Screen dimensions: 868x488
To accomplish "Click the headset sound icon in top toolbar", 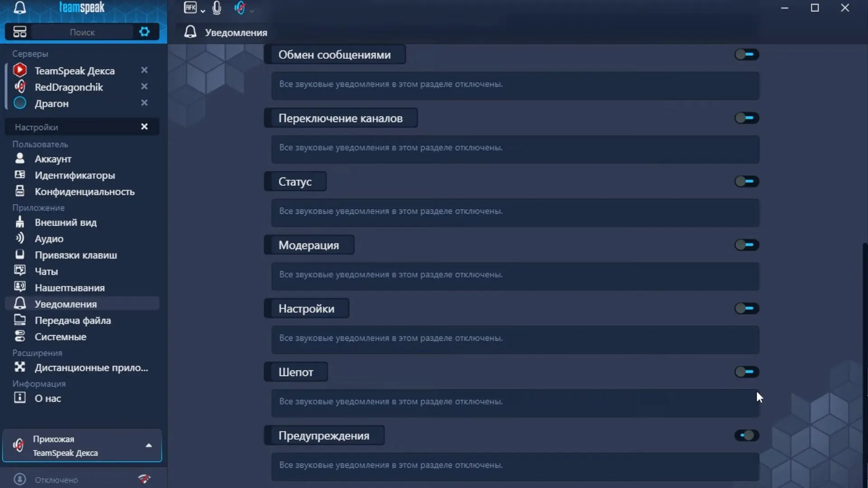I will coord(240,8).
